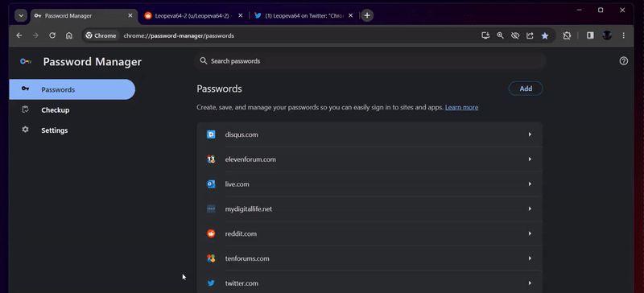Screen dimensions: 644x293
Task: Bookmark this page with star icon
Action: [545, 35]
